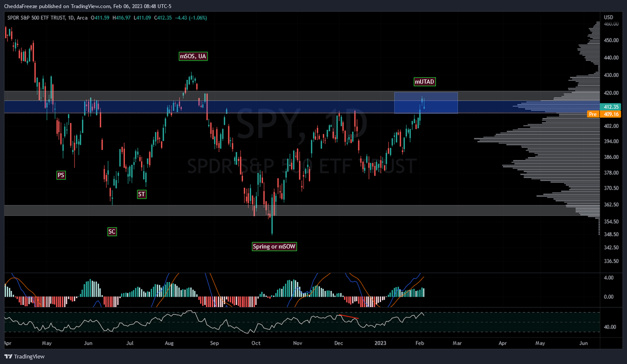Click the open value O411.59

101,19
